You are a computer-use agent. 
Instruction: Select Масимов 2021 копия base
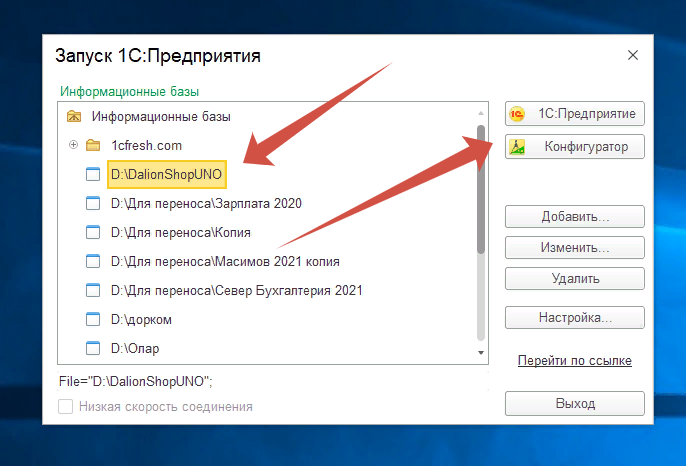coord(225,261)
